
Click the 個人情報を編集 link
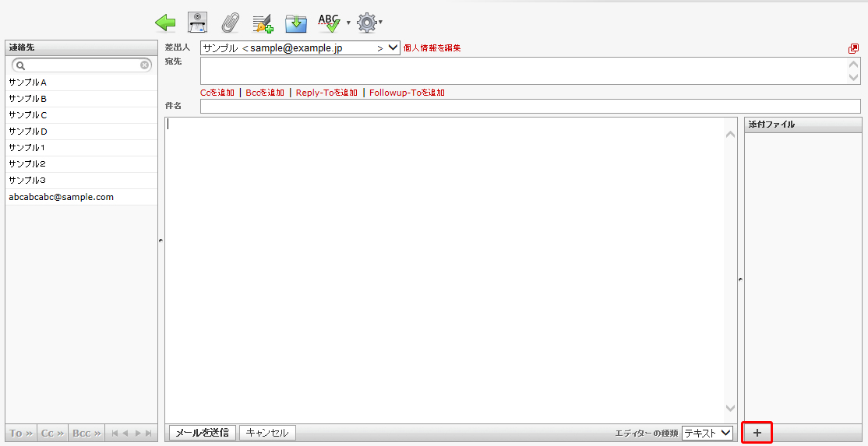[432, 48]
